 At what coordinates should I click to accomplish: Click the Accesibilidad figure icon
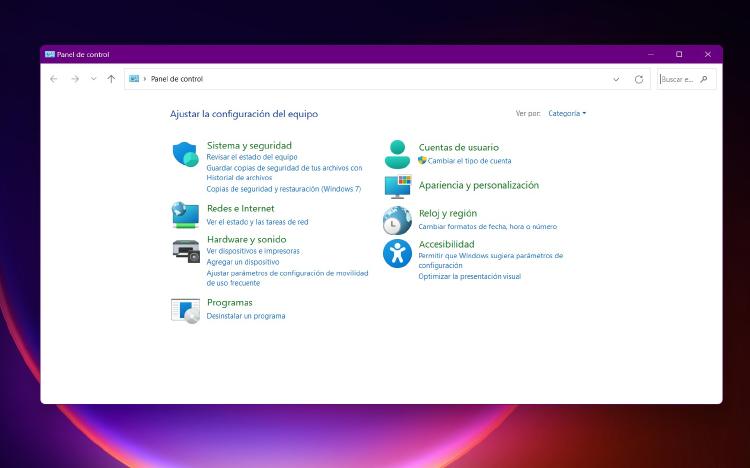(x=397, y=254)
